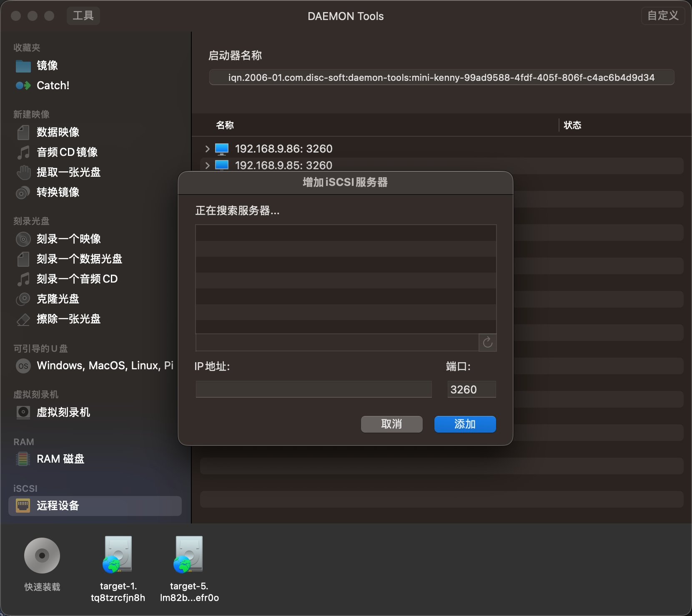Click computer icon for 192.168.9.86
The width and height of the screenshot is (692, 616).
222,149
